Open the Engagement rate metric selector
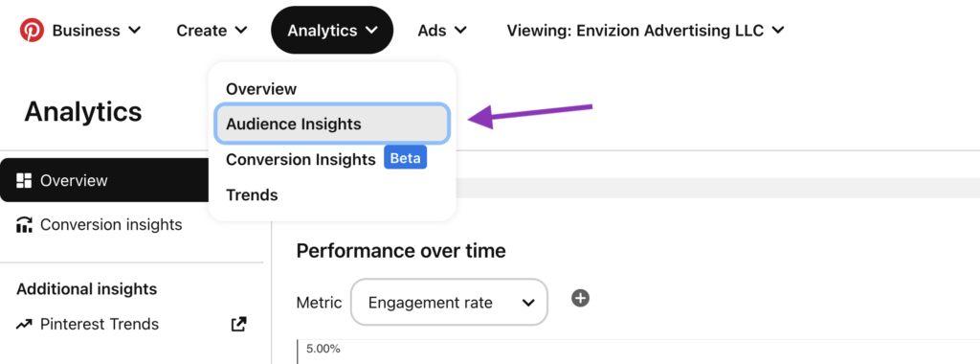The width and height of the screenshot is (980, 364). pos(449,303)
